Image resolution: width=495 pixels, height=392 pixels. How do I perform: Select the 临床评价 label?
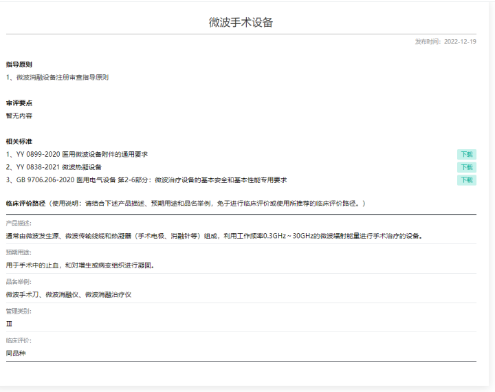[x=19, y=340]
